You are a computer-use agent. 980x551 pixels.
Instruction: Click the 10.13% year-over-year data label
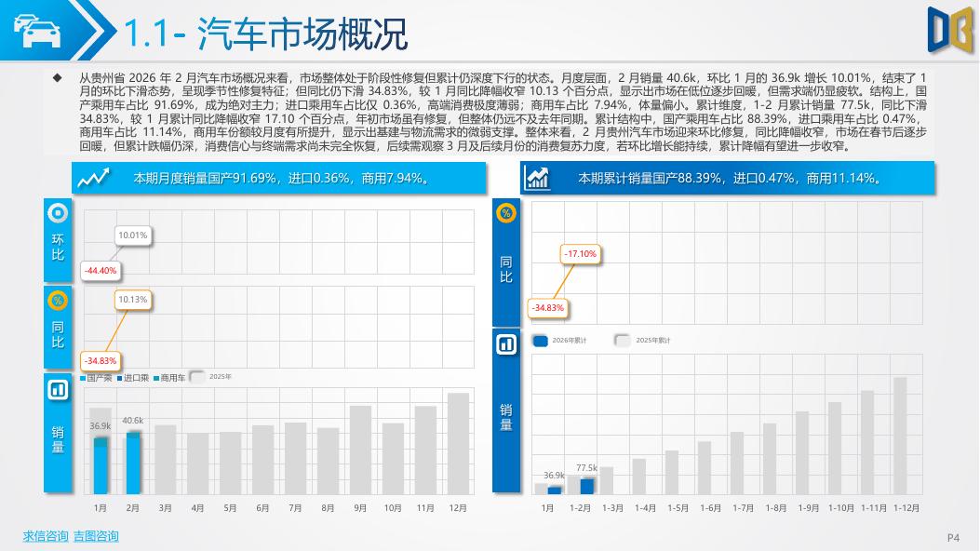tap(132, 300)
